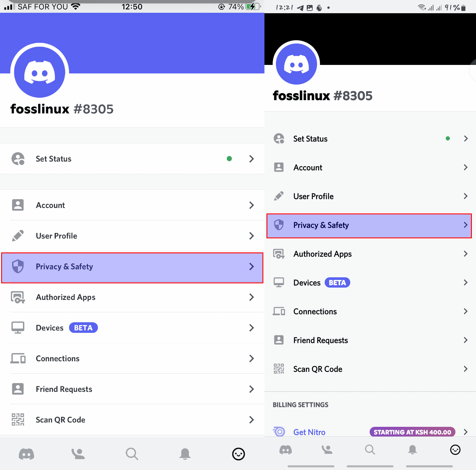The height and width of the screenshot is (470, 476).
Task: Tap Wi-Fi icon in right status bar
Action: 422,7
